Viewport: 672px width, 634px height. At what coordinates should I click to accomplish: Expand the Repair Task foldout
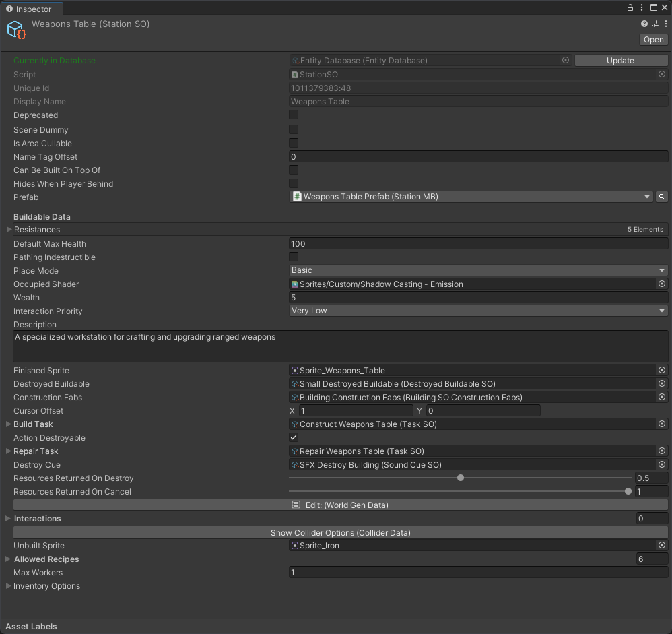pos(9,451)
